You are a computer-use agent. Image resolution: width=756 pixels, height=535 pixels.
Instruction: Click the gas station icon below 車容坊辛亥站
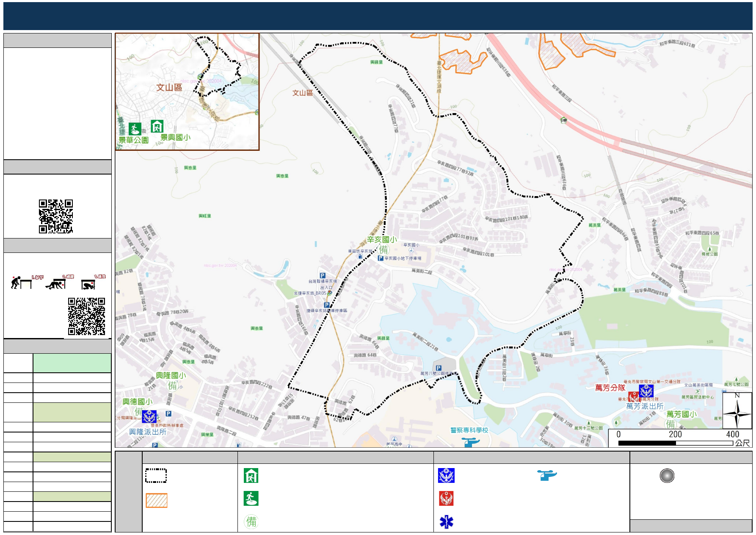[360, 256]
